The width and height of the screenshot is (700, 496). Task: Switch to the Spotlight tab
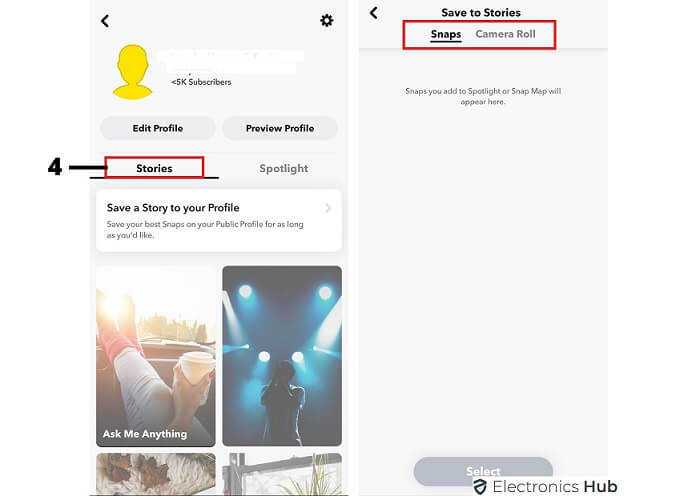point(283,168)
